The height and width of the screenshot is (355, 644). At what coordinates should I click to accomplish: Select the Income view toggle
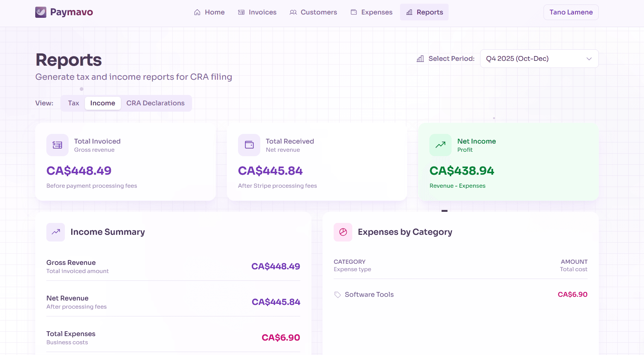click(x=103, y=103)
